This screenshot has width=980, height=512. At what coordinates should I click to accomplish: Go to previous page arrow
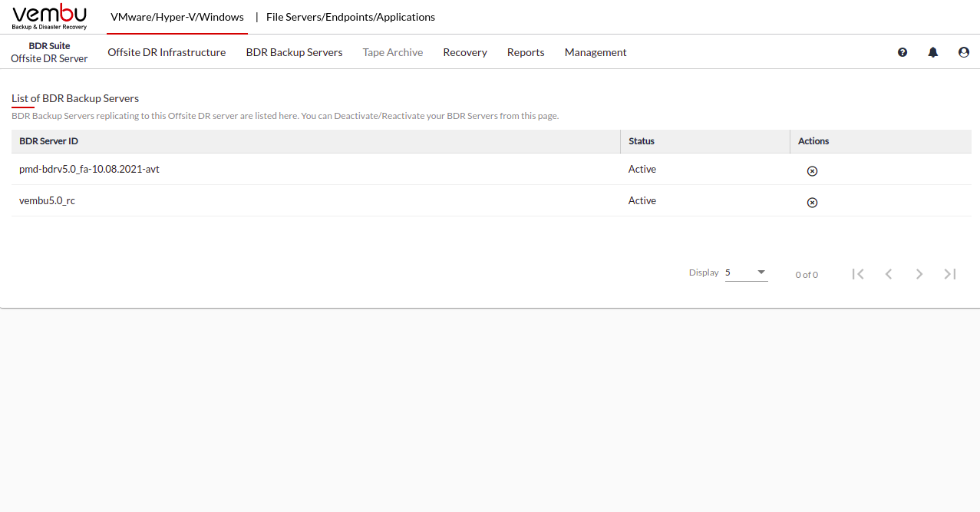(889, 274)
